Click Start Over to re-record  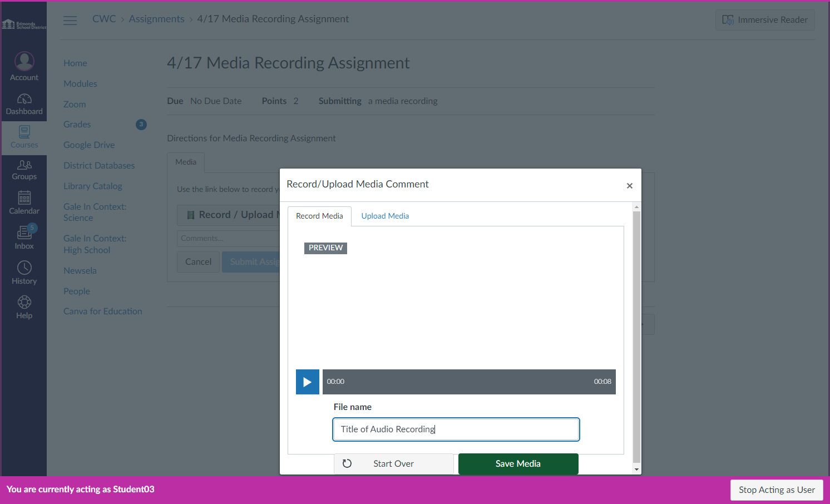pyautogui.click(x=394, y=464)
